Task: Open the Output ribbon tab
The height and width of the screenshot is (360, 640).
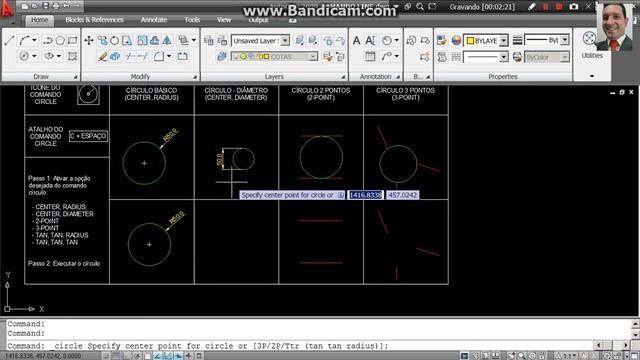Action: pos(258,20)
